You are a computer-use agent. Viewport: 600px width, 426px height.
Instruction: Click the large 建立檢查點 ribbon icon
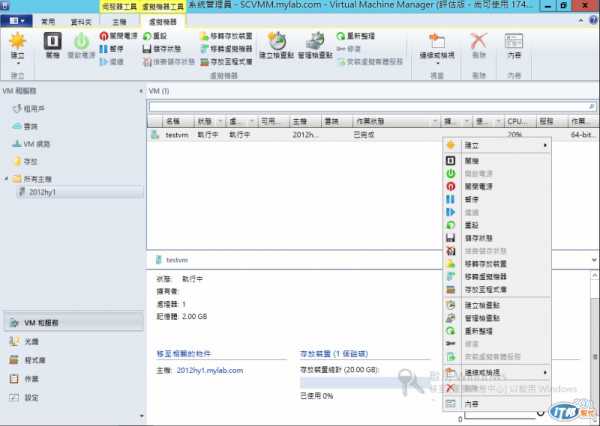[276, 45]
